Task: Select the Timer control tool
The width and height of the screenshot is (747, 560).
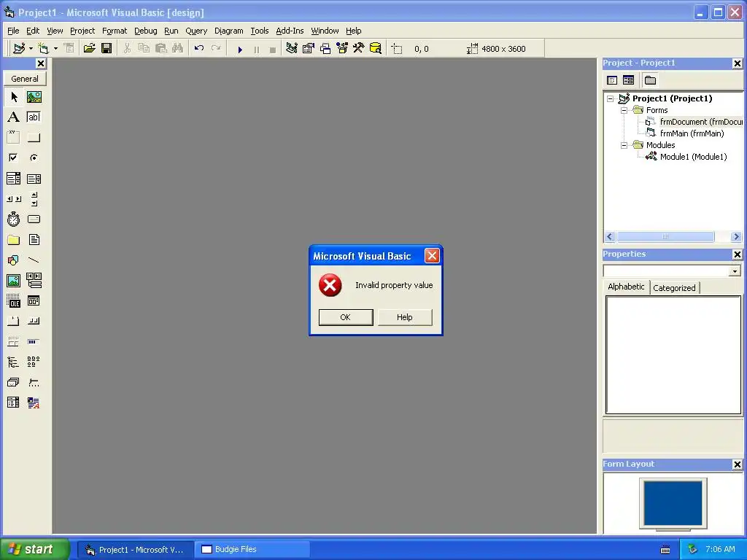Action: pyautogui.click(x=14, y=219)
